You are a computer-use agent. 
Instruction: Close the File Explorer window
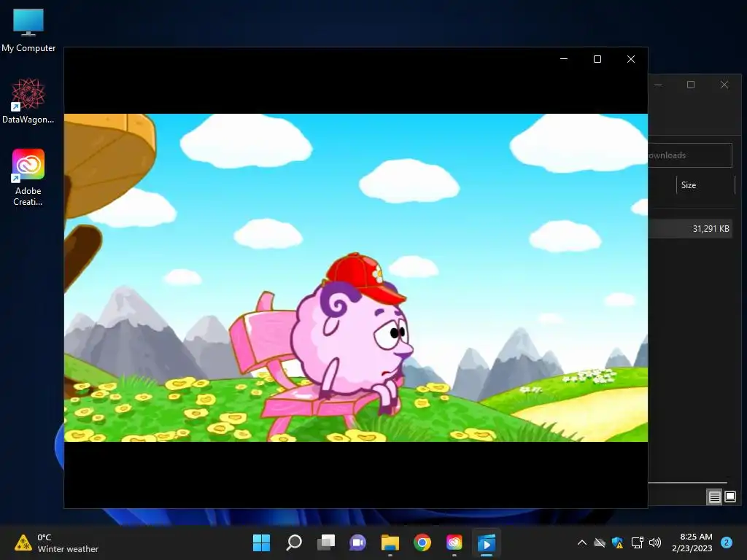coord(724,85)
